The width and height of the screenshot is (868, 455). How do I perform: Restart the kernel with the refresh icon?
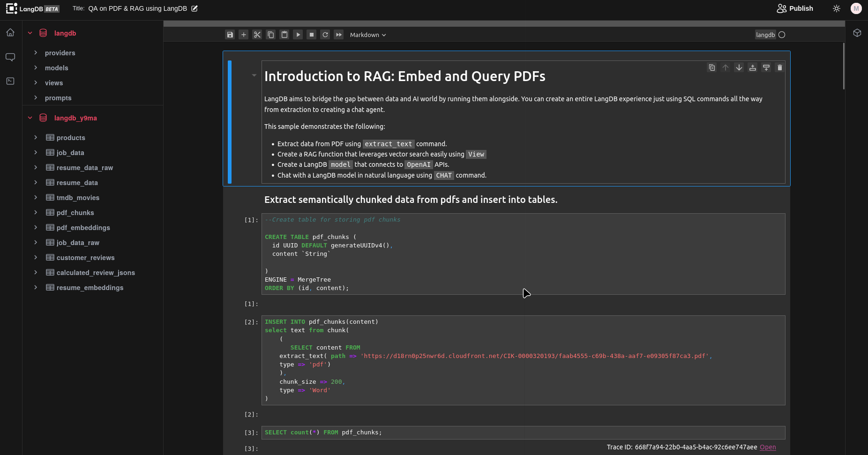click(x=325, y=35)
